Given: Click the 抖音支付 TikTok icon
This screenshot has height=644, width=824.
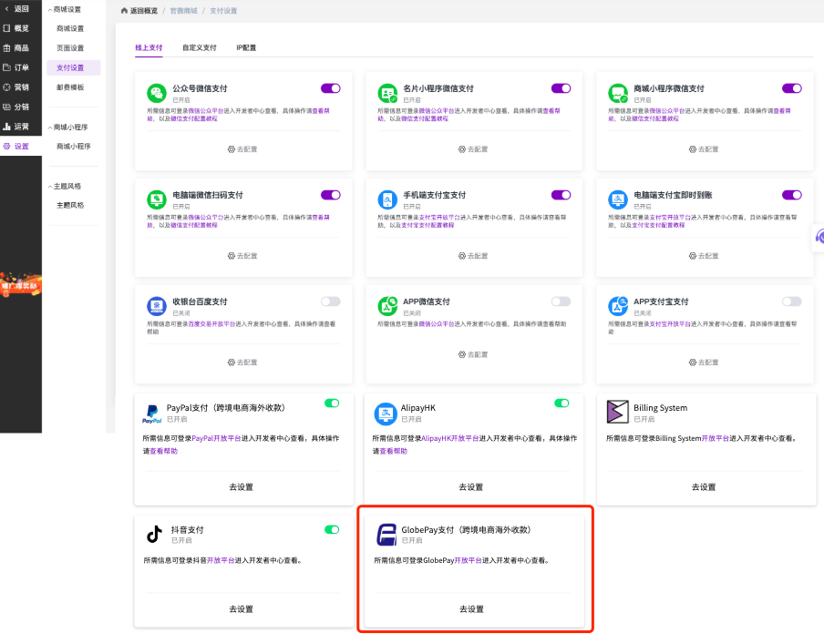Looking at the screenshot, I should tap(154, 534).
